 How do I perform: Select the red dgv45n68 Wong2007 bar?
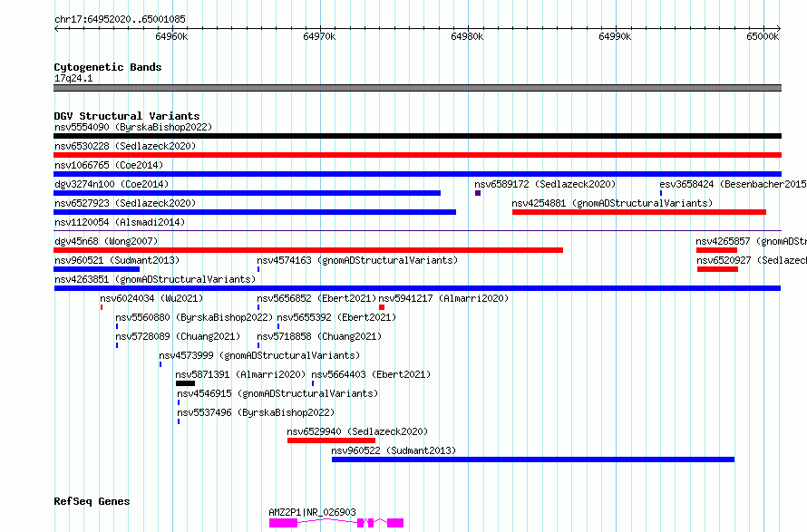coord(308,250)
